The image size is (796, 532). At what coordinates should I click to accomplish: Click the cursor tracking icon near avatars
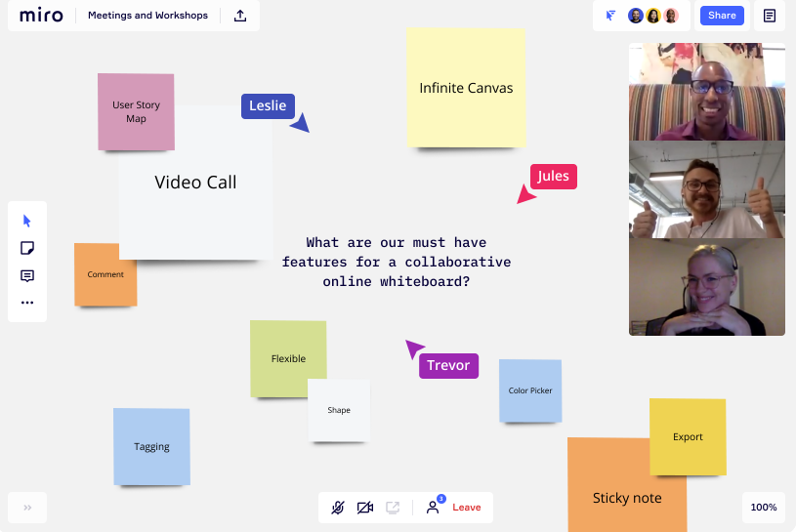pyautogui.click(x=610, y=16)
